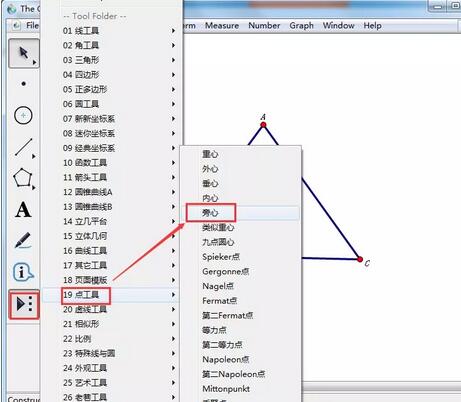461x402 pixels.
Task: Expand the 21 相似形 submenu arrow
Action: pos(173,324)
